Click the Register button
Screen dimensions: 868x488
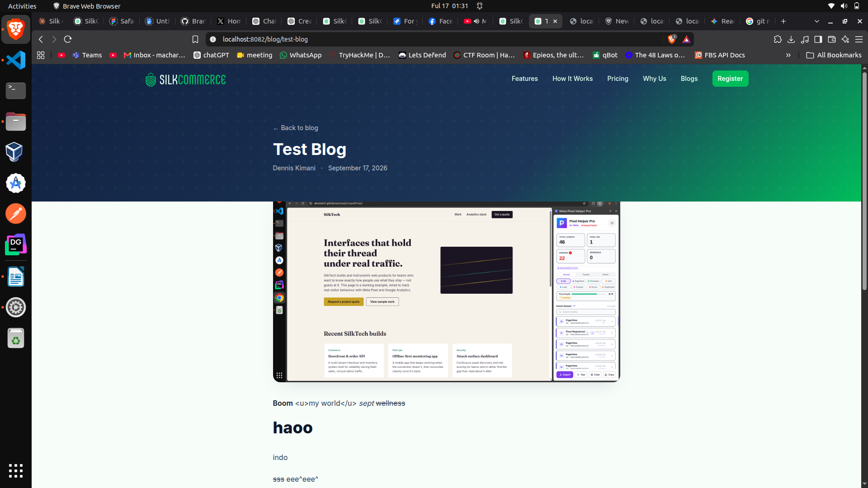tap(730, 79)
